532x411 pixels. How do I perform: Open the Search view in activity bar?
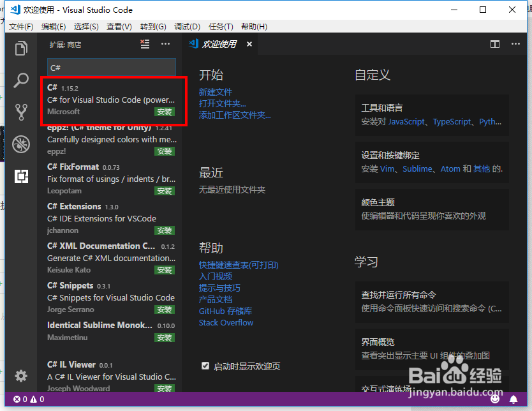pyautogui.click(x=21, y=80)
